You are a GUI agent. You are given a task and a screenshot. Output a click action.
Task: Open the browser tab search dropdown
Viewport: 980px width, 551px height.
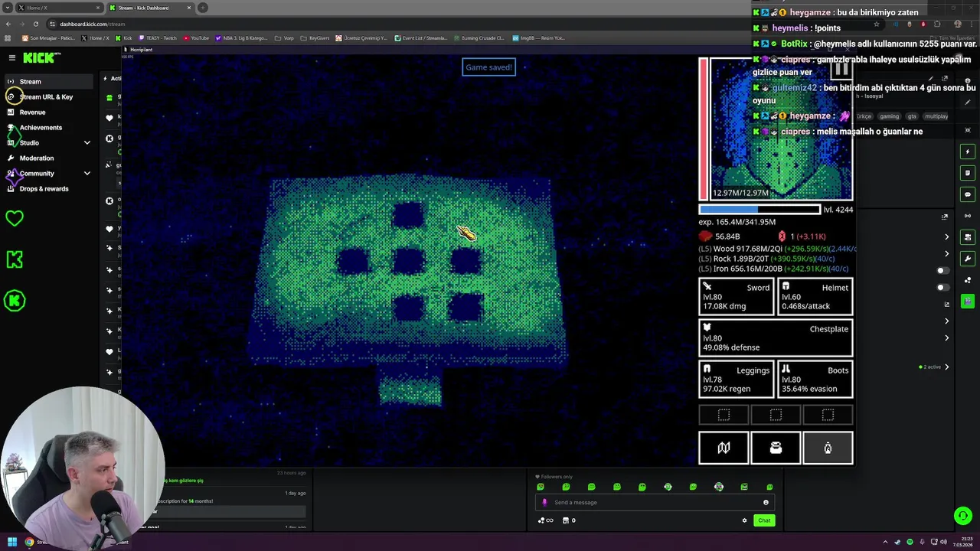[8, 8]
